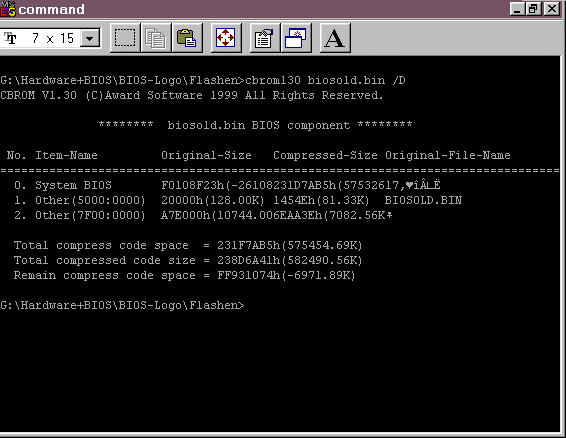Click the 'FF931074h(-6971.89K)' value
Screen dimensions: 566x438
tap(286, 276)
